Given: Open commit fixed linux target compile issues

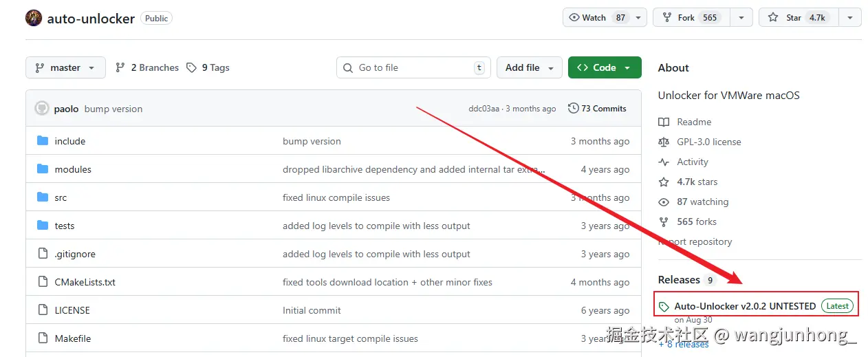Looking at the screenshot, I should 350,338.
